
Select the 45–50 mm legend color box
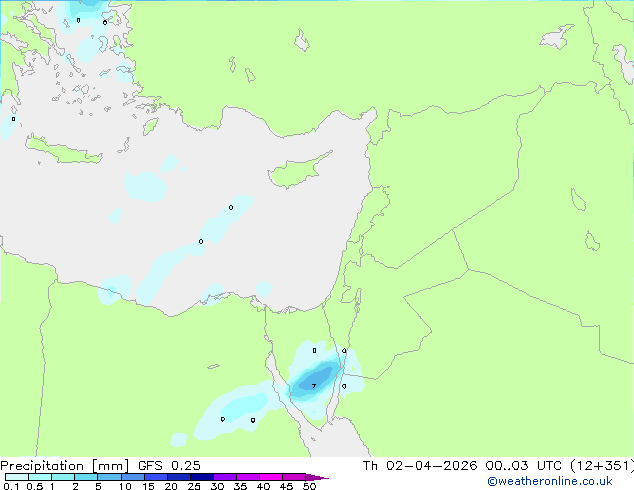click(294, 477)
